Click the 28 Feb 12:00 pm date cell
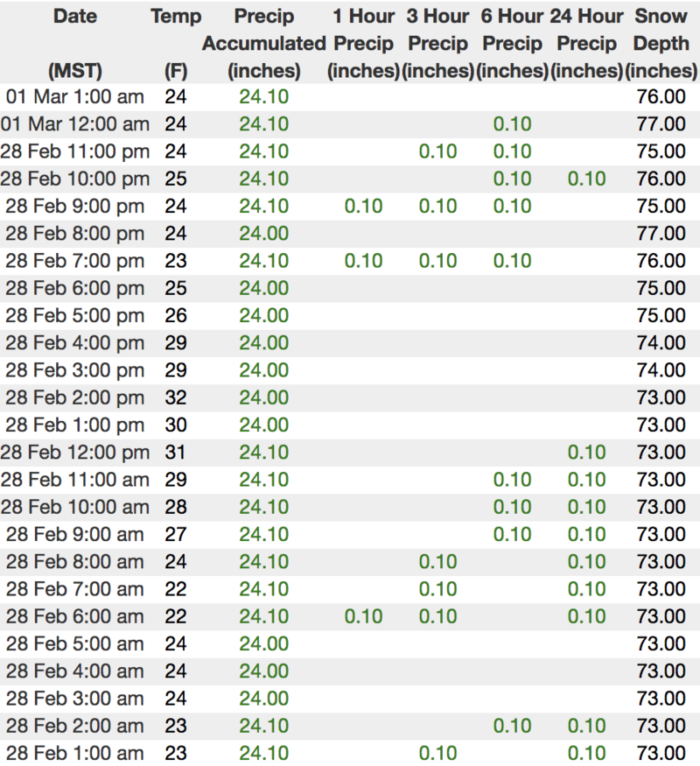Image resolution: width=700 pixels, height=766 pixels. 74,452
